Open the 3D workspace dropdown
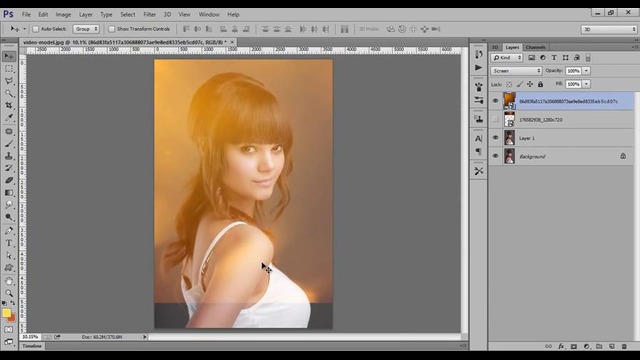 (609, 29)
